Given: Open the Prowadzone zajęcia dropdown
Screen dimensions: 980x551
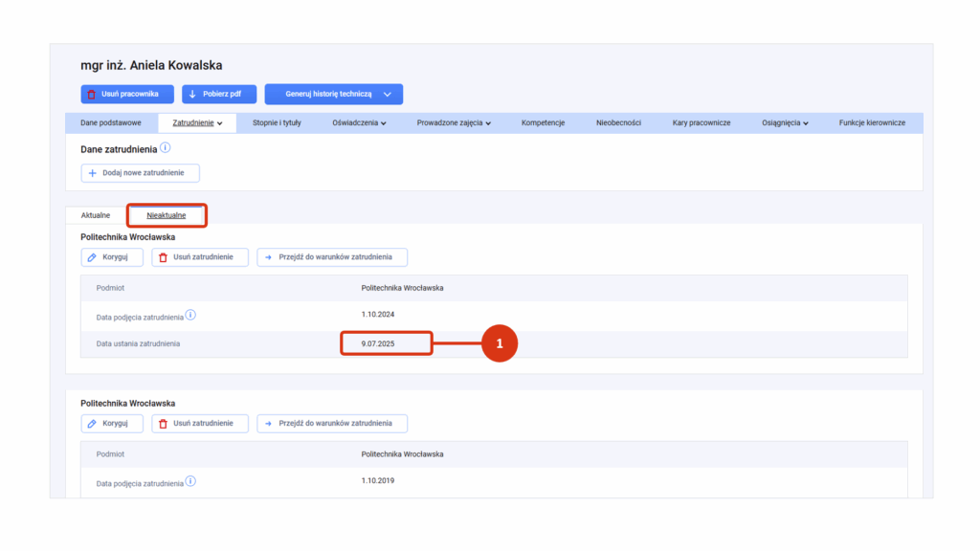Looking at the screenshot, I should click(x=454, y=123).
